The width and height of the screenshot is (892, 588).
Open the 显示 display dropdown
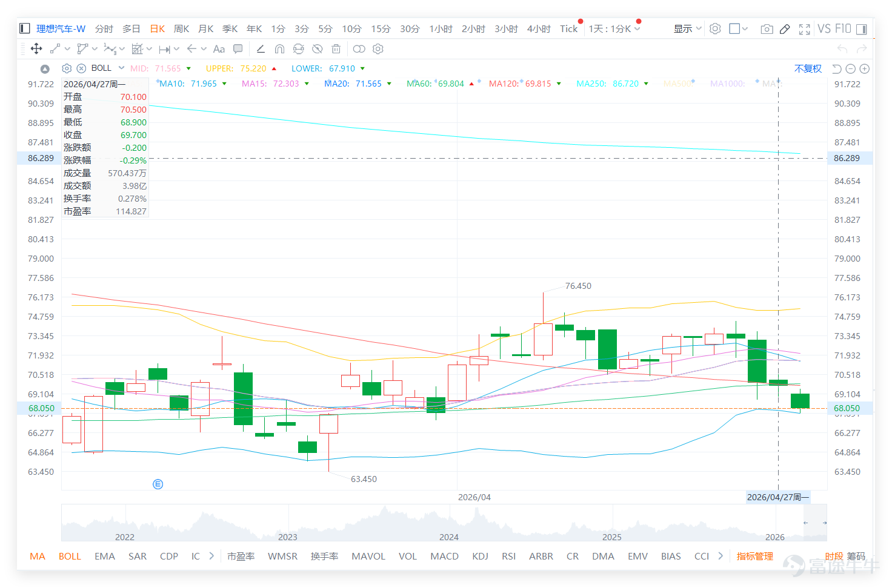(688, 28)
